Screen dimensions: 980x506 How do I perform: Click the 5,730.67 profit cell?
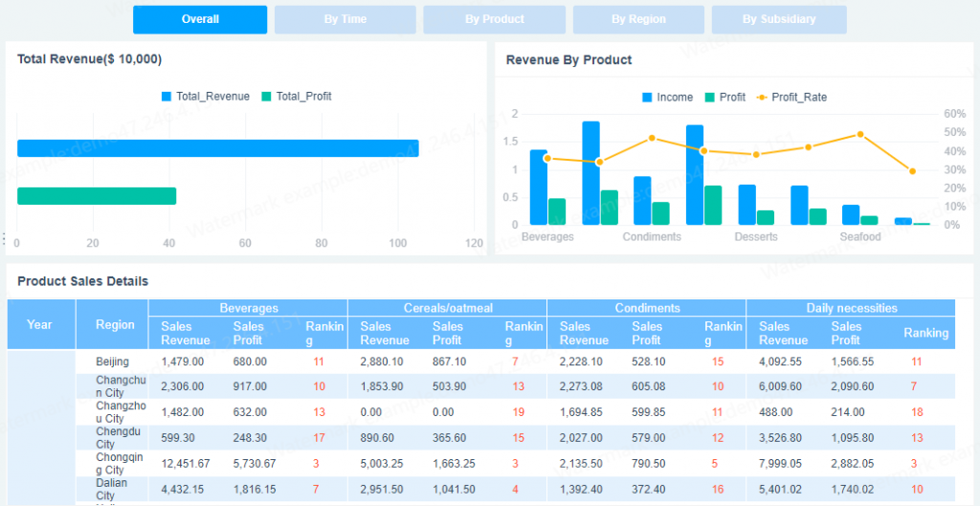pos(255,464)
